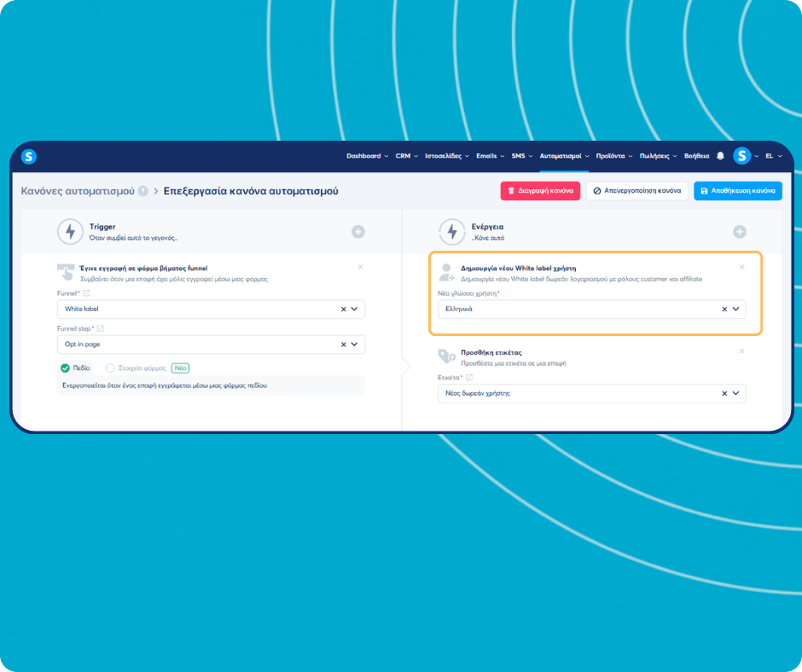Clear the Ελληνικά language selection
The width and height of the screenshot is (802, 672).
[x=724, y=309]
